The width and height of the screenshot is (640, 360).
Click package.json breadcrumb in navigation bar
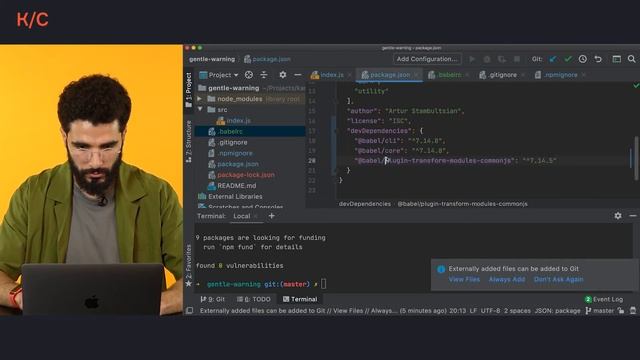(x=267, y=59)
